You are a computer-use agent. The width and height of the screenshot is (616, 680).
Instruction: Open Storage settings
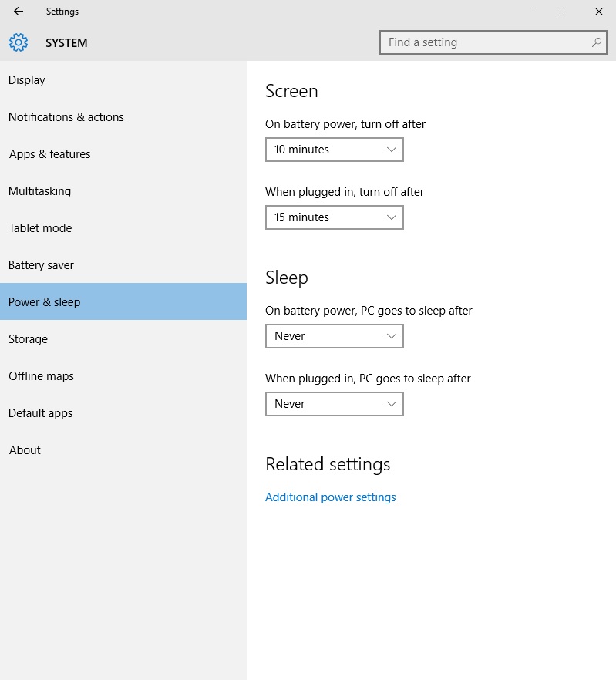(123, 338)
